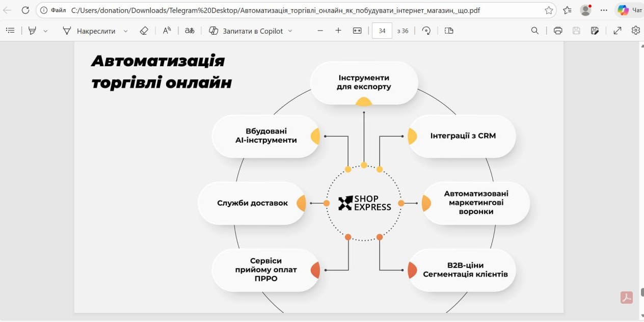Expand the Copilot options arrow
Screen dimensions: 644x322
290,31
